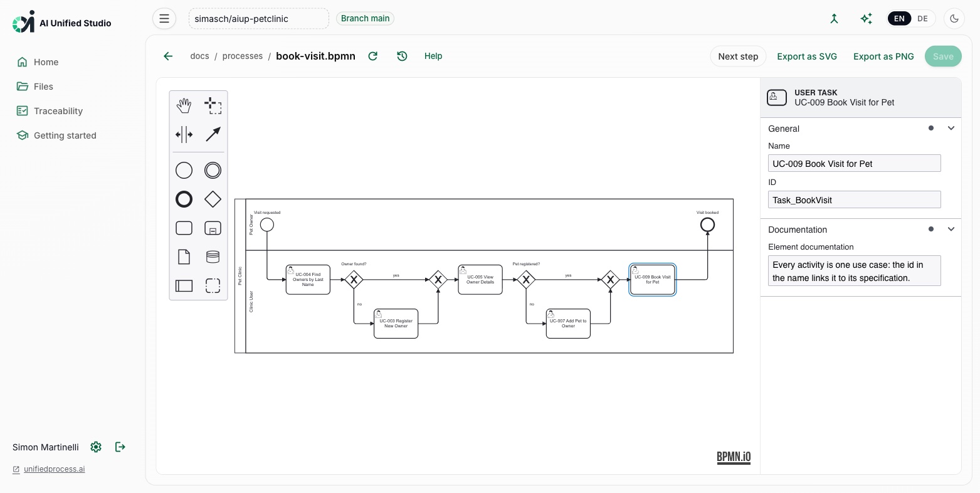Activate the create/remove space tool
Viewport: 980px width, 493px height.
tap(184, 134)
